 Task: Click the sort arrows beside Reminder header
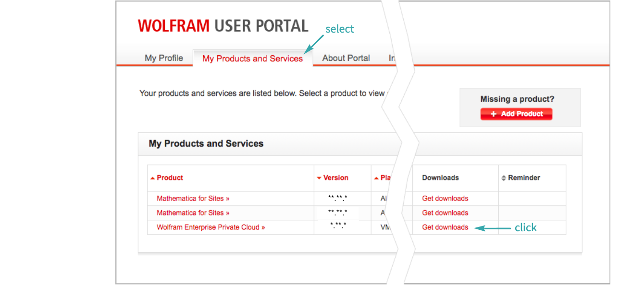pyautogui.click(x=504, y=178)
